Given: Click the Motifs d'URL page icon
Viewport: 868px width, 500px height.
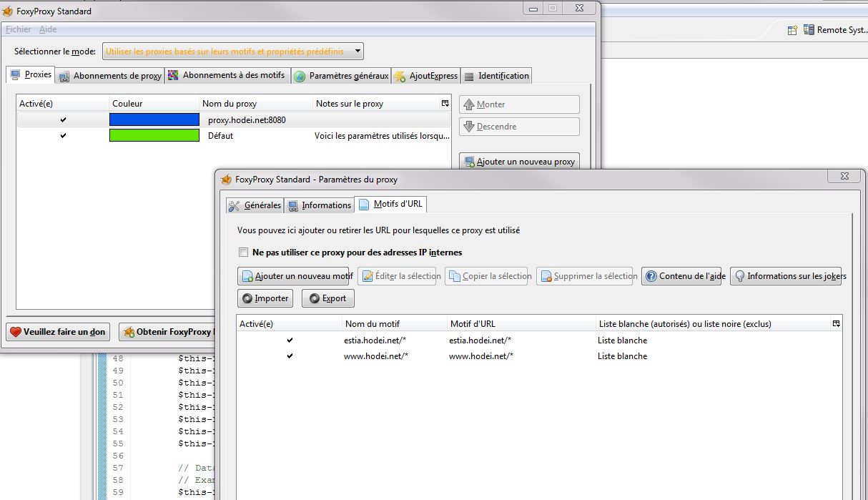Looking at the screenshot, I should click(363, 205).
